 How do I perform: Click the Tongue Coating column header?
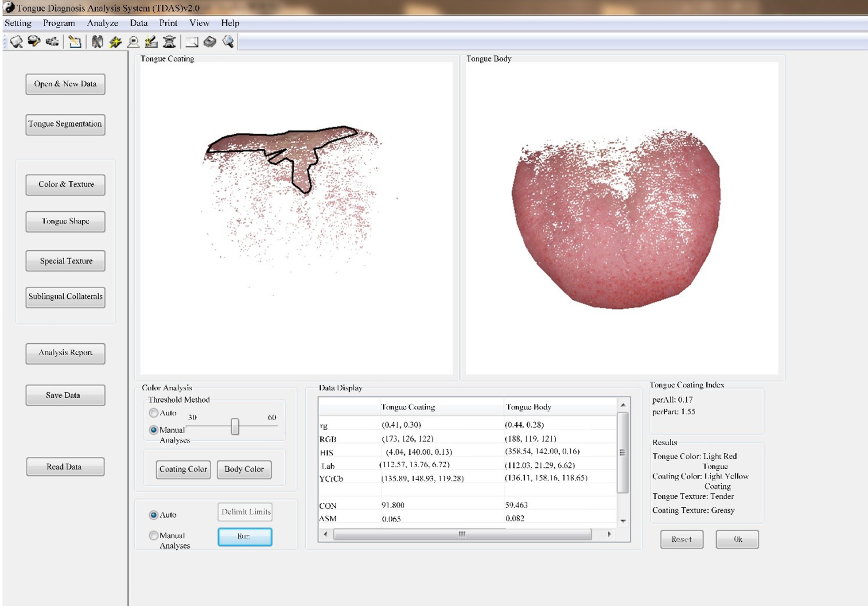pyautogui.click(x=408, y=407)
